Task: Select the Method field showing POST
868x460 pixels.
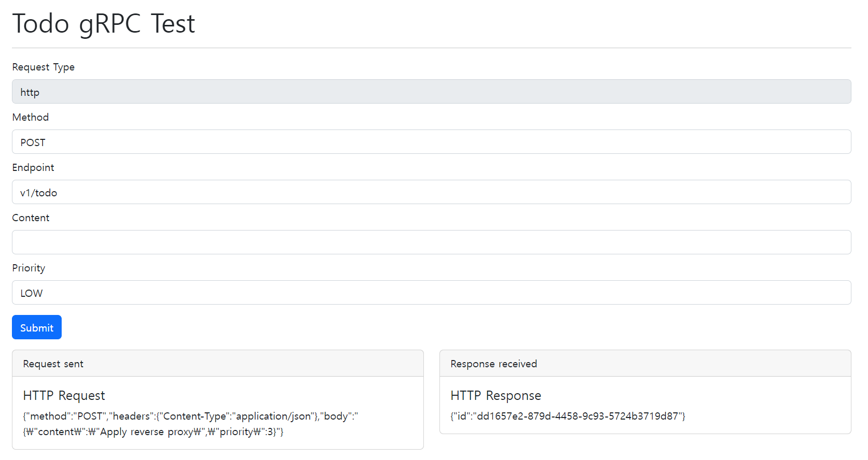Action: pyautogui.click(x=431, y=142)
